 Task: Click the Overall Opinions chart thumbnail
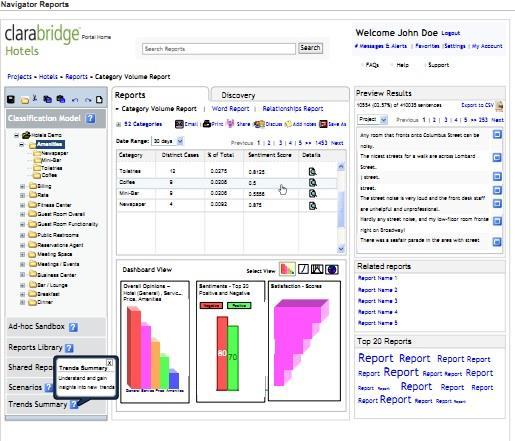point(155,342)
